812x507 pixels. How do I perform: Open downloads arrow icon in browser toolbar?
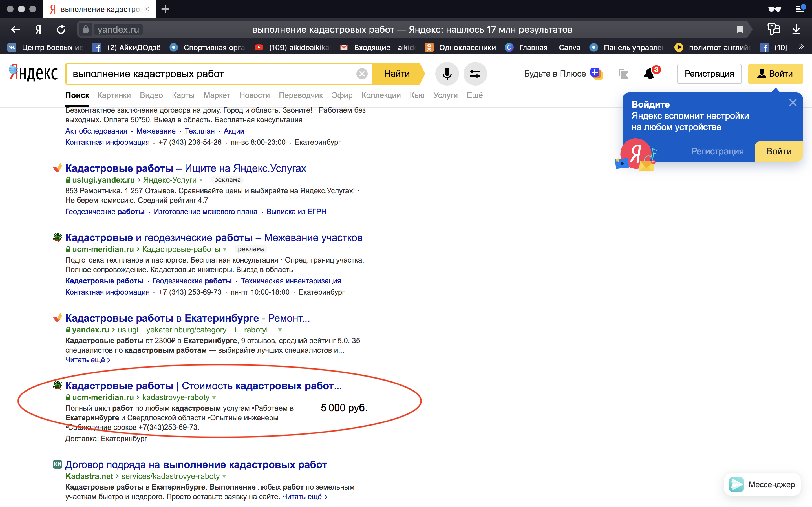click(x=796, y=30)
